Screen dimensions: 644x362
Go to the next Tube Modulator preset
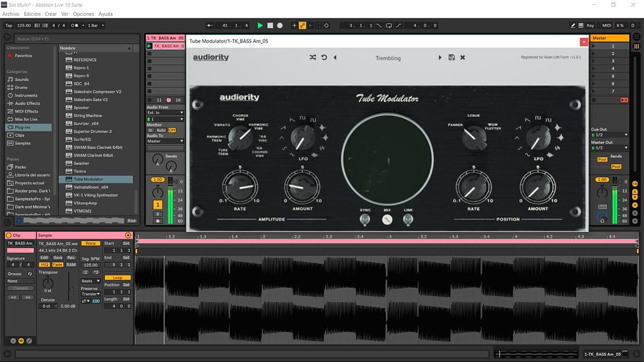[x=440, y=57]
